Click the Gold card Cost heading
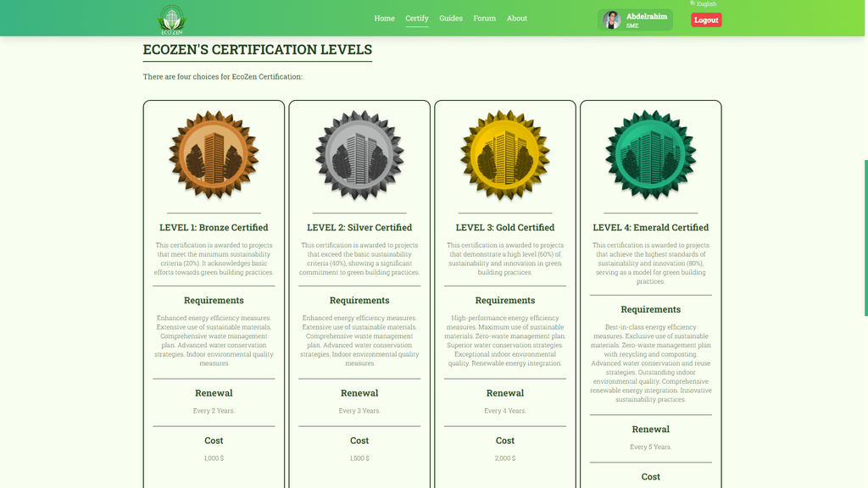 (505, 441)
